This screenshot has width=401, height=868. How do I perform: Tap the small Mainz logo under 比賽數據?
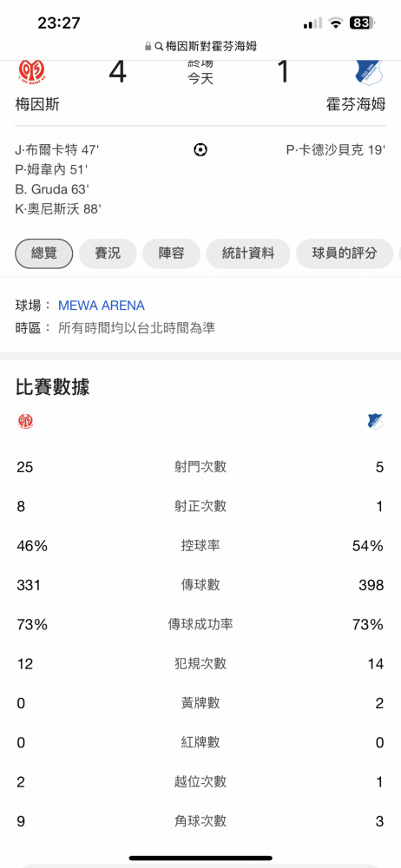click(25, 422)
